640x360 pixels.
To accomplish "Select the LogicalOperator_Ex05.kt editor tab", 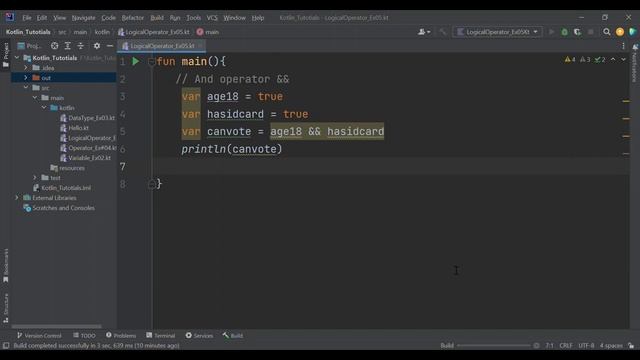I will tap(162, 46).
